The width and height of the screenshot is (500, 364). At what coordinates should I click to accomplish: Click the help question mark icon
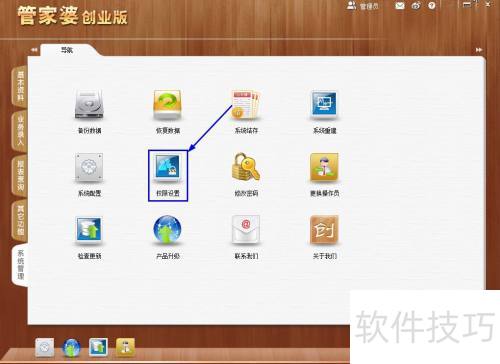coord(432,6)
